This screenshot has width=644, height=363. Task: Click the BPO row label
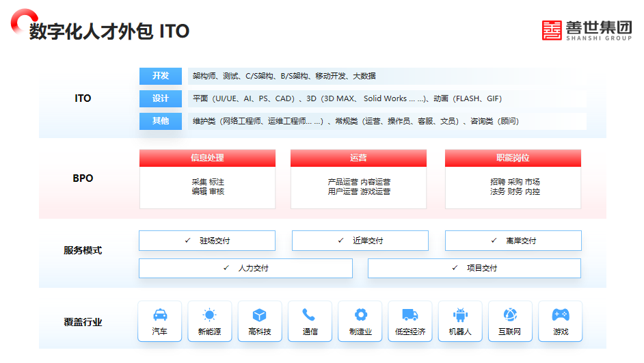83,178
